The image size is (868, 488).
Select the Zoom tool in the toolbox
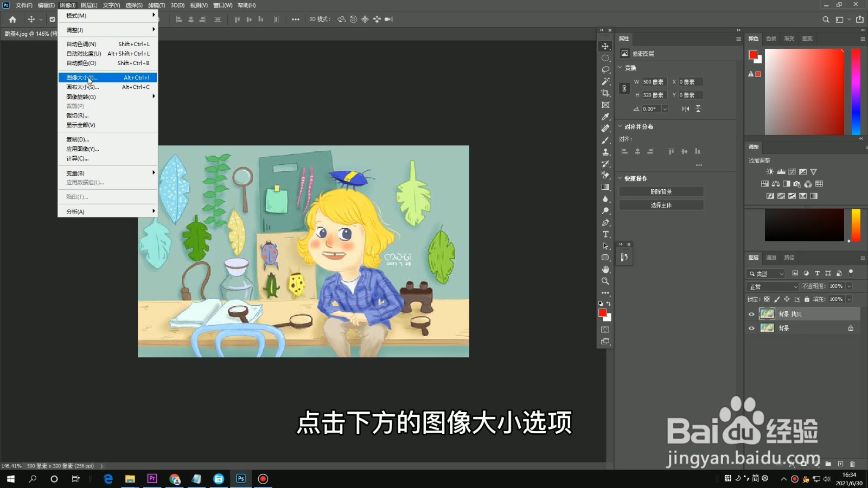pyautogui.click(x=605, y=281)
